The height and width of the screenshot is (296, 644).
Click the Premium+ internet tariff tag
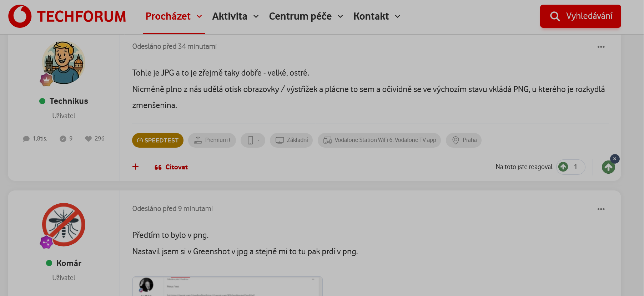[212, 140]
